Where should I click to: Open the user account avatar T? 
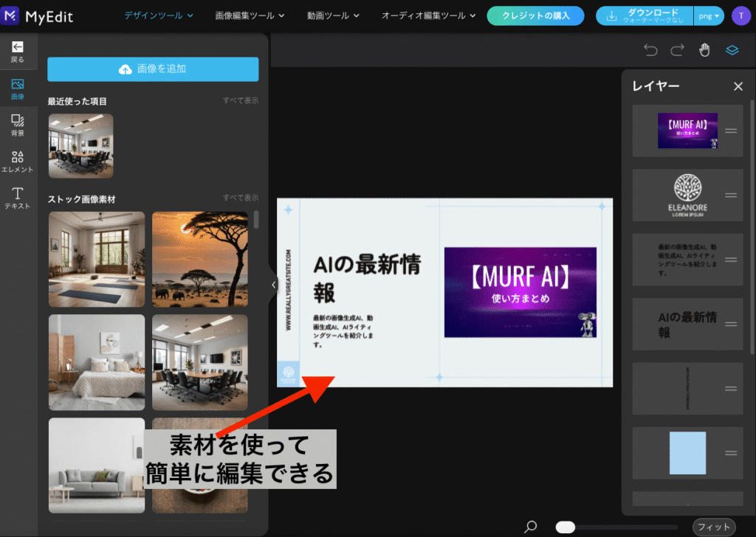(741, 16)
